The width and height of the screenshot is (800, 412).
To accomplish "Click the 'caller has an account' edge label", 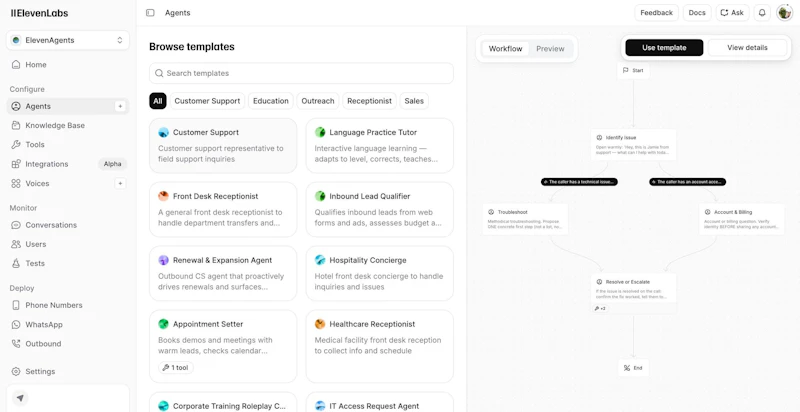I will click(687, 182).
